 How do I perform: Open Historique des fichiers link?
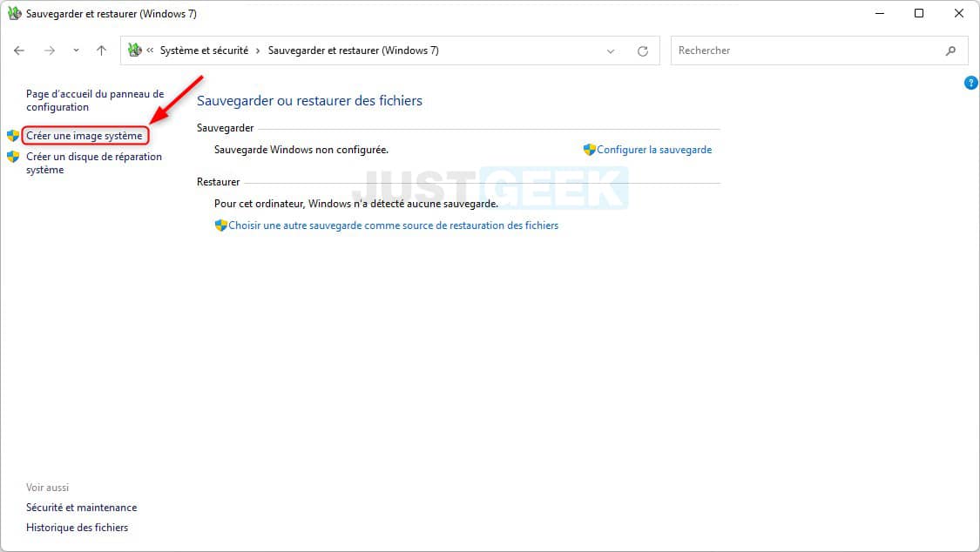click(77, 528)
